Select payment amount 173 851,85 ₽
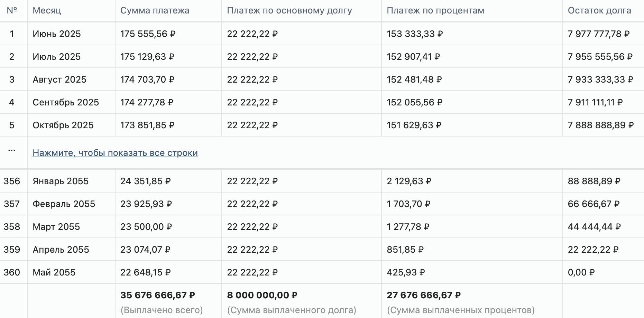 147,125
